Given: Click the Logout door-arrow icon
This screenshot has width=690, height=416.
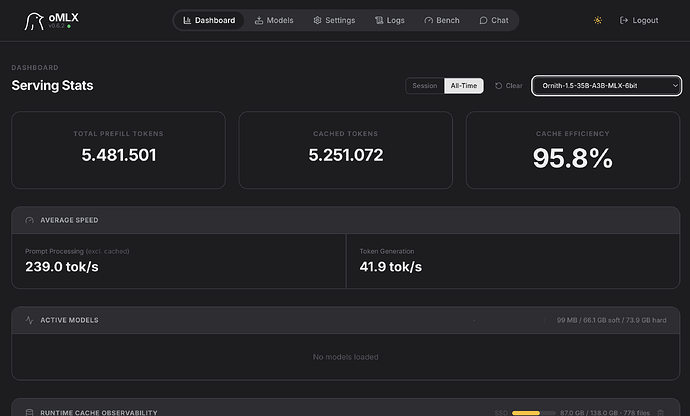Looking at the screenshot, I should 624,20.
